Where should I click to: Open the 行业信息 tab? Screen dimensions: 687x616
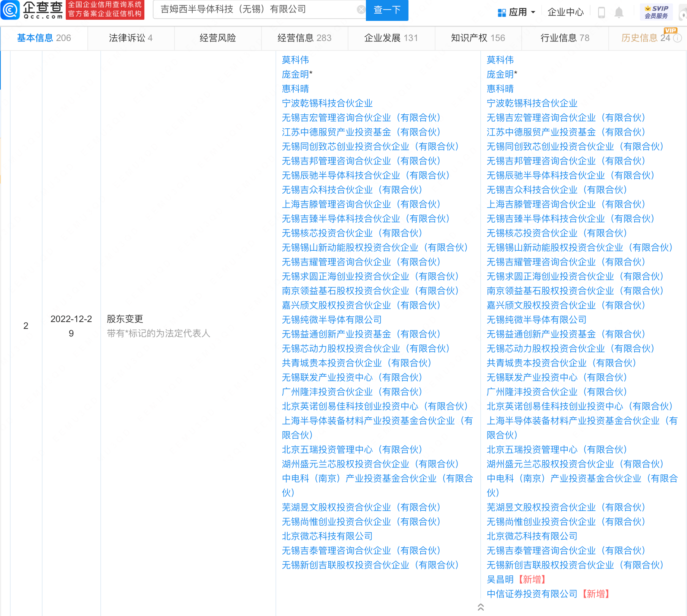pos(565,38)
